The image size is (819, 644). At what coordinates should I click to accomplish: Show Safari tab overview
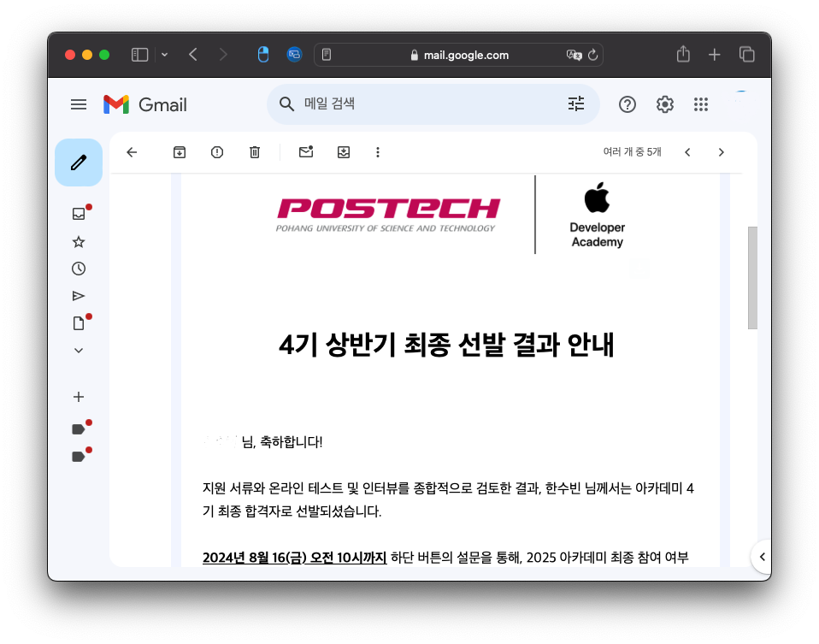pyautogui.click(x=747, y=55)
